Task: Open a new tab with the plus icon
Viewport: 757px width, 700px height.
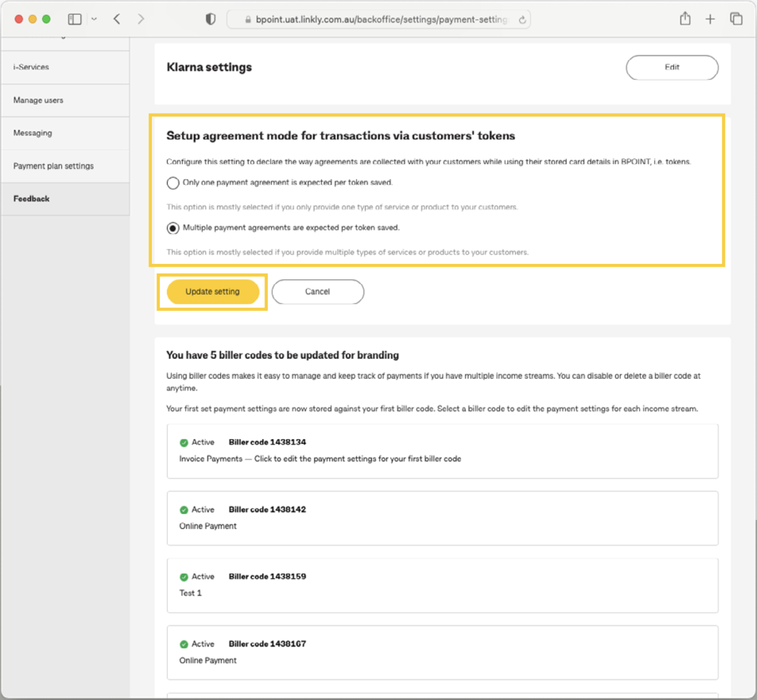Action: point(710,19)
